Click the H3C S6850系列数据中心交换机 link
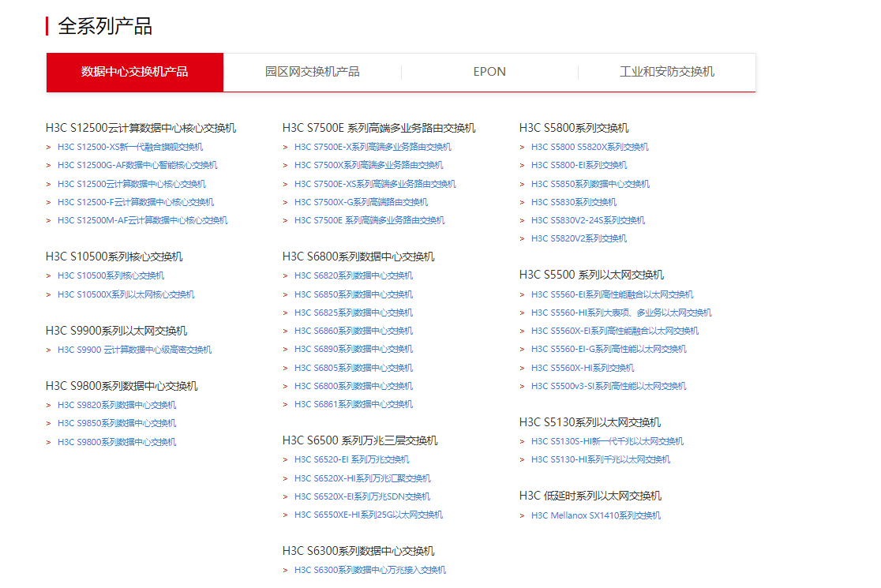The height and width of the screenshot is (588, 881). tap(354, 295)
